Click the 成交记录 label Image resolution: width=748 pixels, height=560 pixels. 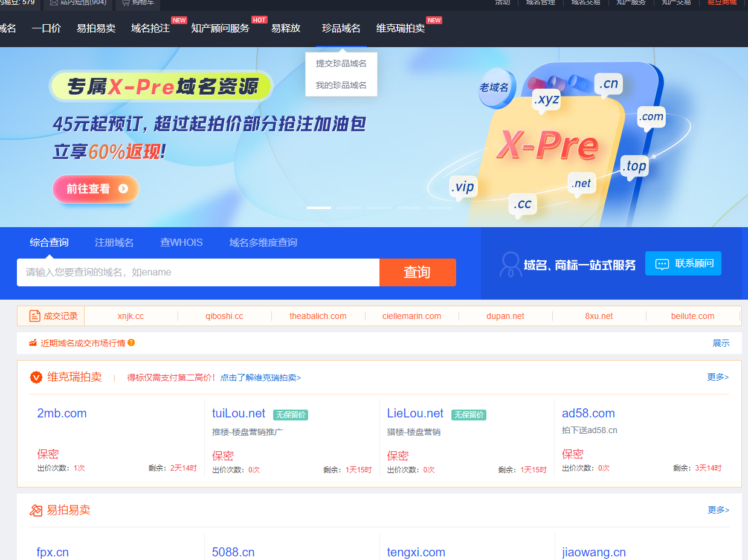(61, 316)
